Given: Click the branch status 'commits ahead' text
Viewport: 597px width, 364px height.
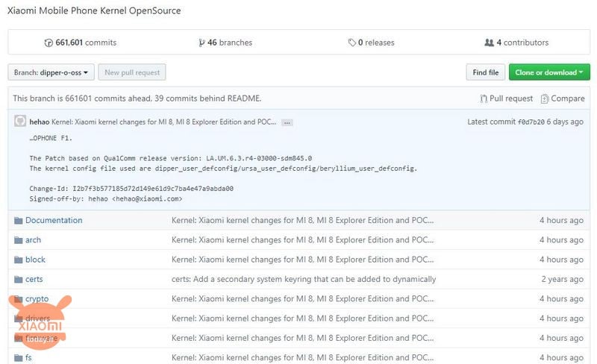Looking at the screenshot, I should (137, 98).
